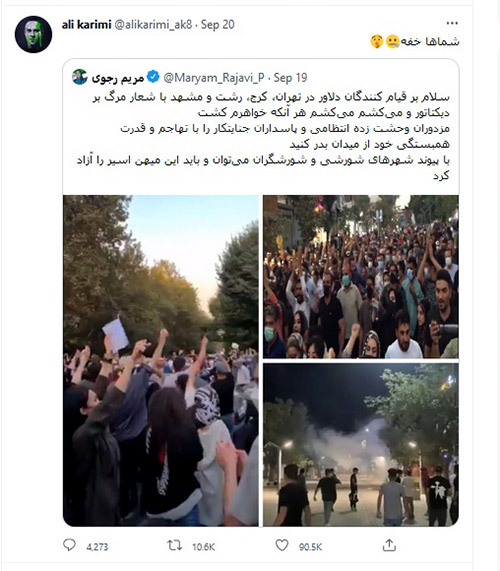Open ali karimi profile avatar
Viewport: 500px width, 571px height.
point(33,34)
